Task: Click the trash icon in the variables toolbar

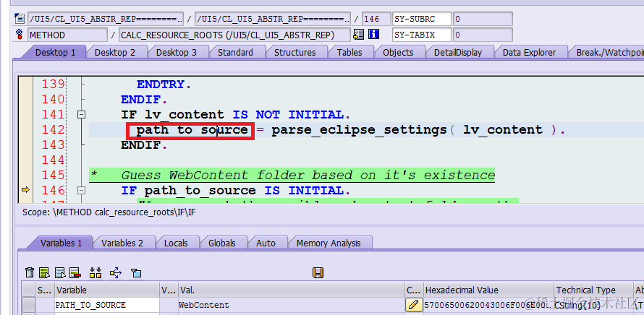Action: [30, 272]
